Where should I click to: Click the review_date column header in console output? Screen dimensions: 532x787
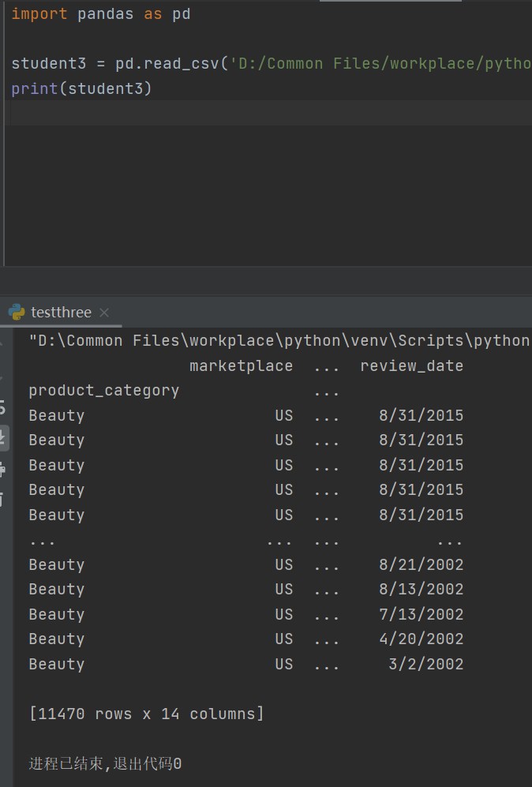click(411, 365)
